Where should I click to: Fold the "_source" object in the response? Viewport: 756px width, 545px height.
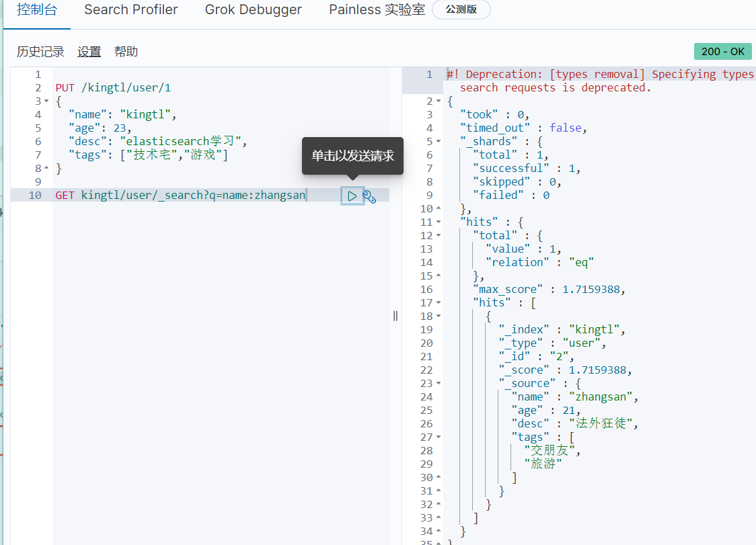pyautogui.click(x=439, y=384)
